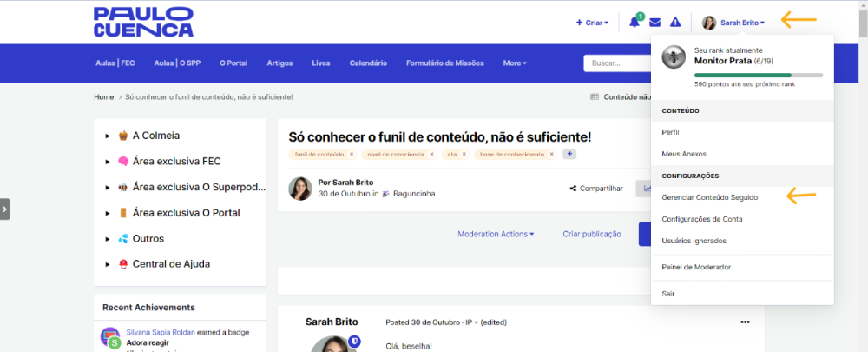Screen dimensions: 868x352
Task: Expand Área exclusiva FEC category
Action: [108, 162]
